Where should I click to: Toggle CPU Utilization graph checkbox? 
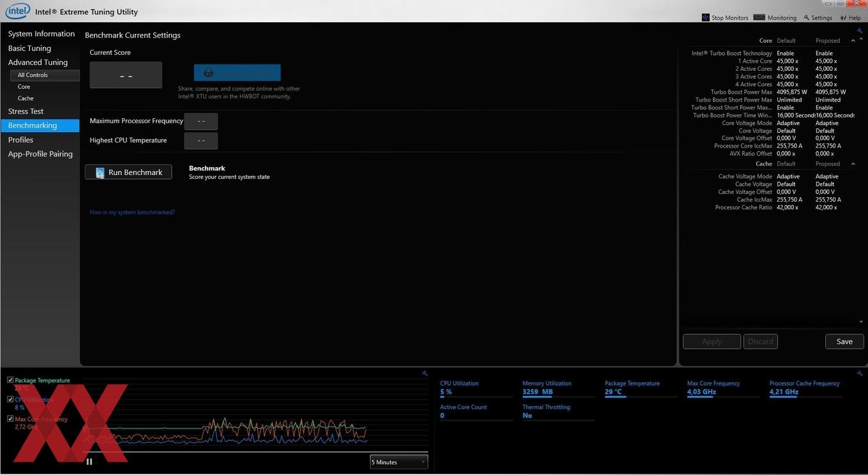point(10,399)
